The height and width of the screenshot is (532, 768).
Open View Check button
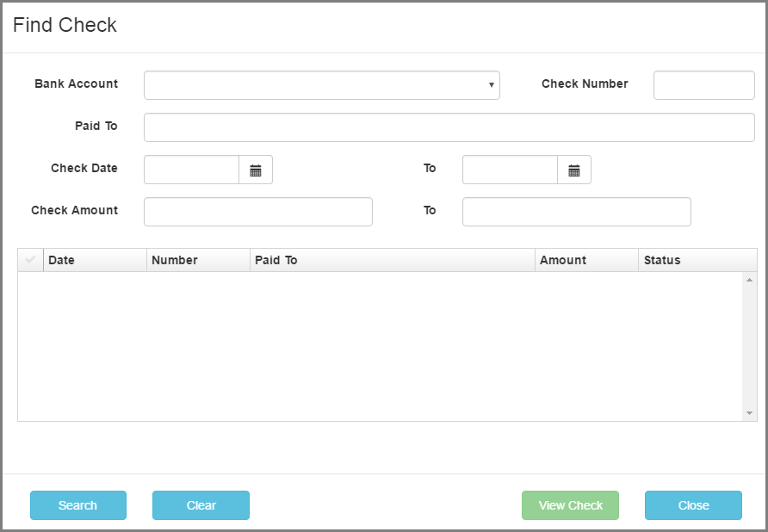coord(570,505)
